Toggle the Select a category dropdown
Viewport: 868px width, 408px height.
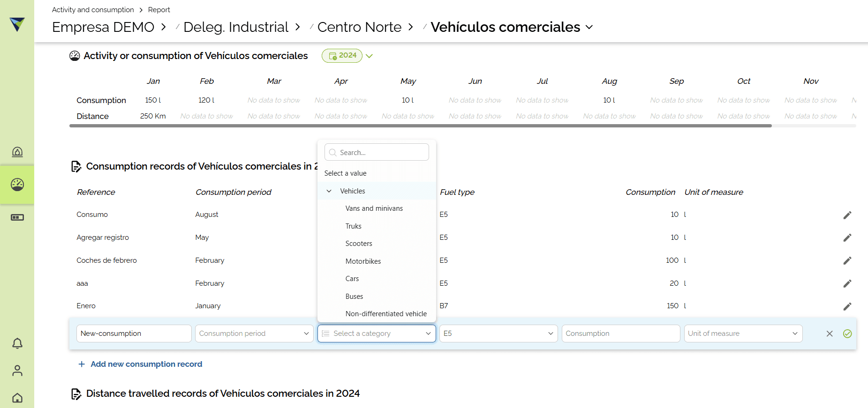click(377, 334)
